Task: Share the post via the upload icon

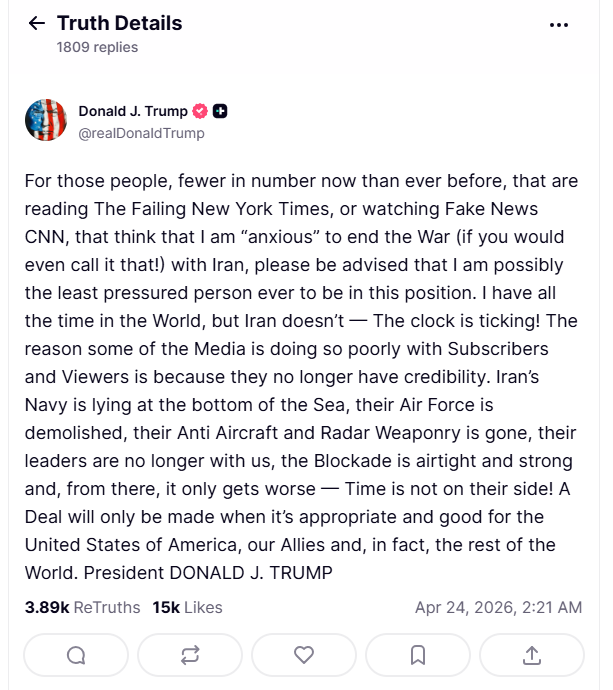Action: click(532, 655)
